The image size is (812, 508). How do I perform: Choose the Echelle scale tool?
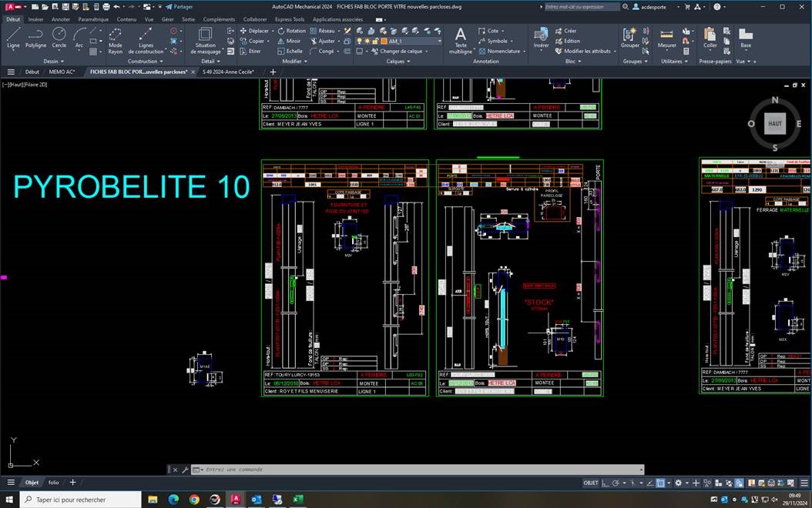[x=290, y=52]
